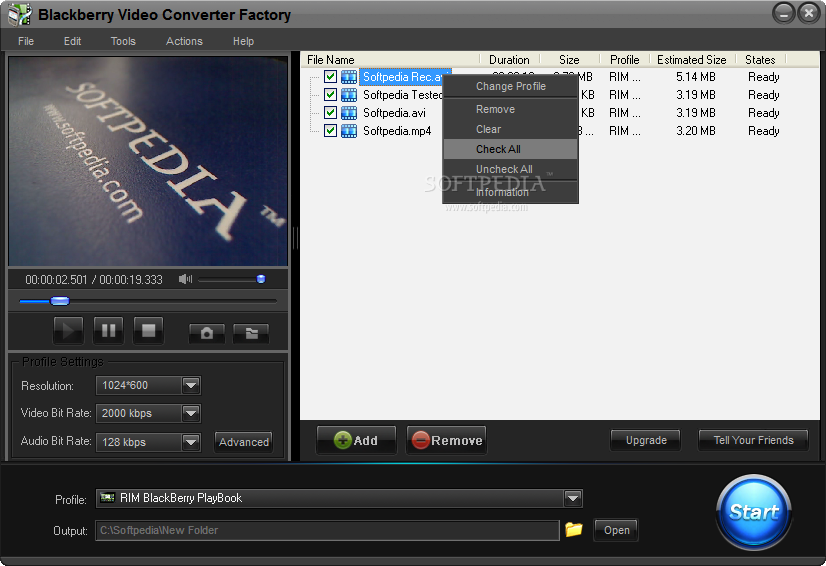Sort by the Duration column header
Image resolution: width=826 pixels, height=566 pixels.
pos(509,60)
